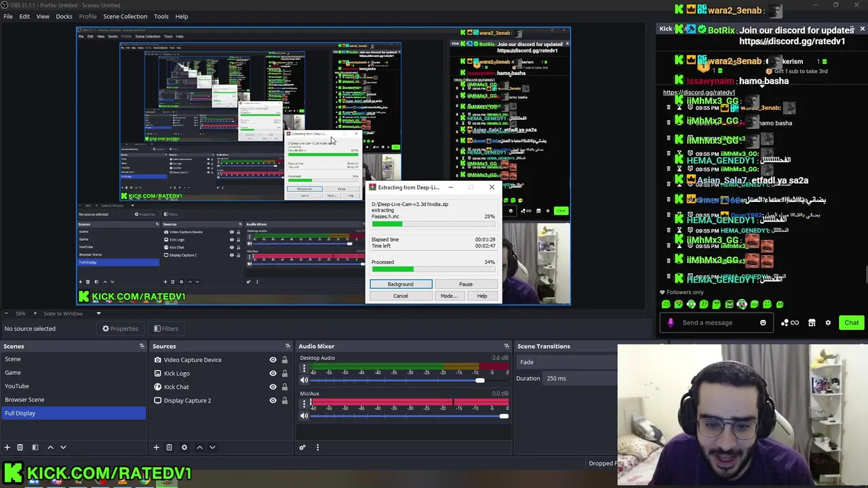The image size is (868, 488).
Task: Select the Browser Scene entry
Action: pyautogui.click(x=73, y=400)
